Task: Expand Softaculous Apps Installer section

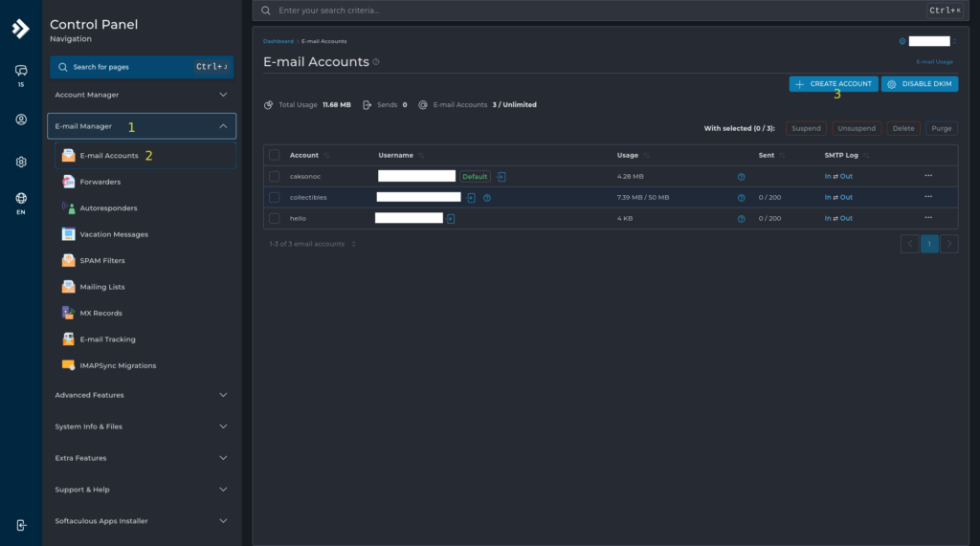Action: (x=142, y=521)
